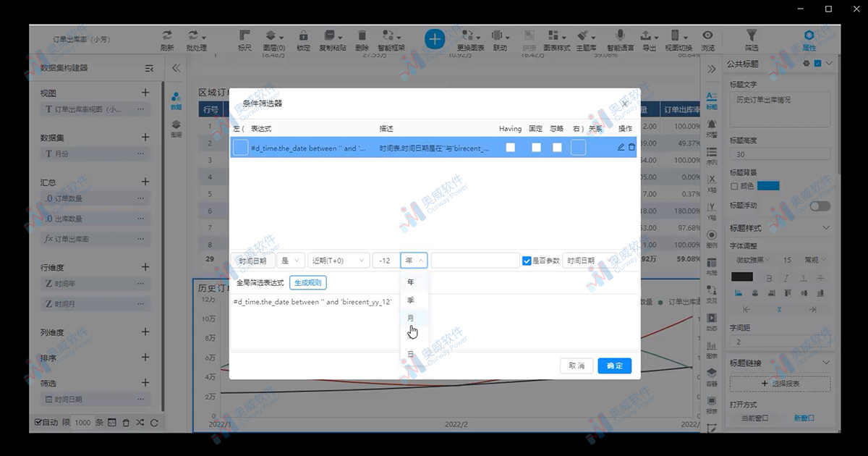This screenshot has height=456, width=868.
Task: Collapse the 标题链接 section
Action: [827, 363]
